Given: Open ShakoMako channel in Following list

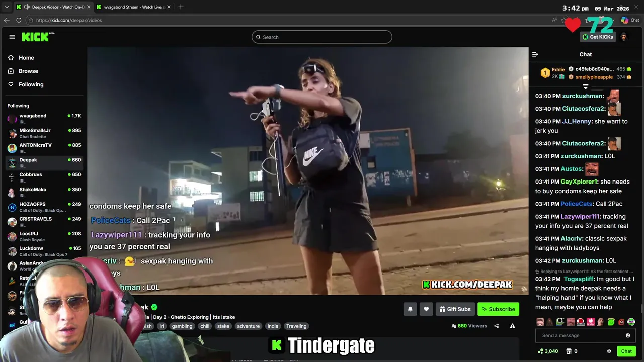Looking at the screenshot, I should coord(44,192).
